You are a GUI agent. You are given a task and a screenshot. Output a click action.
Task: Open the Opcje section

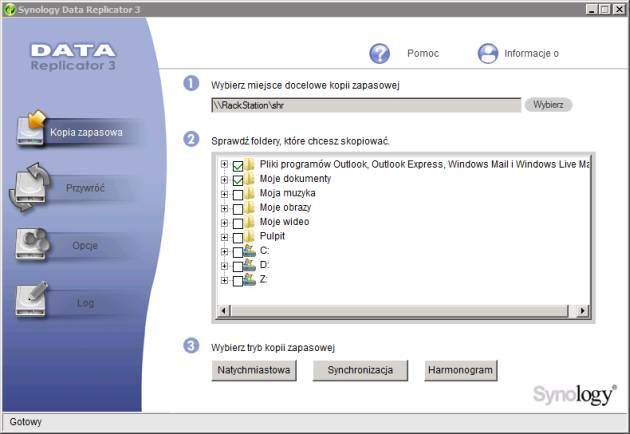tap(85, 245)
